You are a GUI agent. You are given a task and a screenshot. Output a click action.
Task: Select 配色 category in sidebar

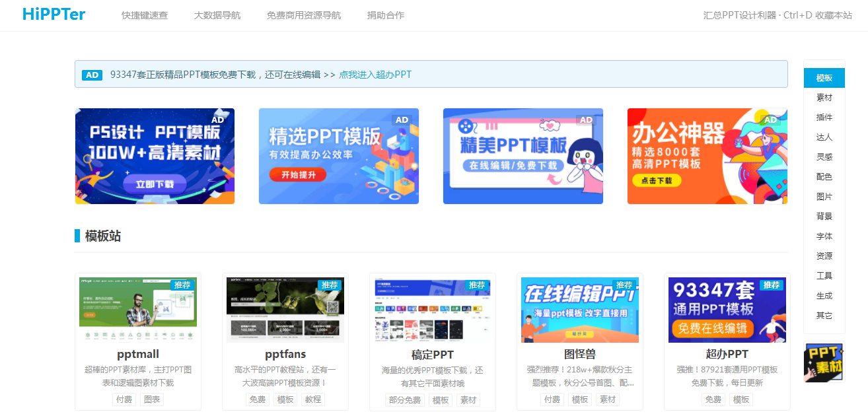[x=824, y=177]
